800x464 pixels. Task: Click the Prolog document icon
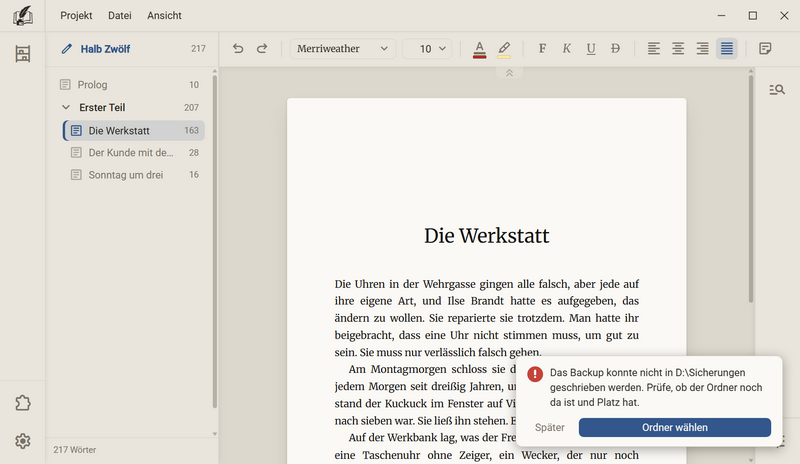click(65, 85)
